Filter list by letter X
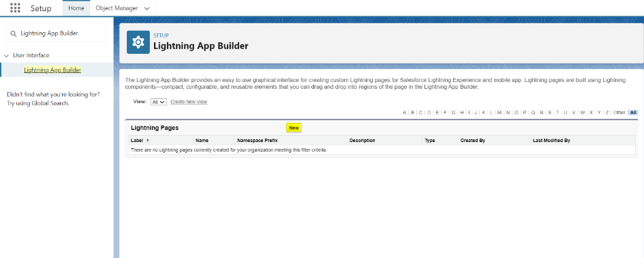Viewport: 644px width, 258px height. pos(591,113)
